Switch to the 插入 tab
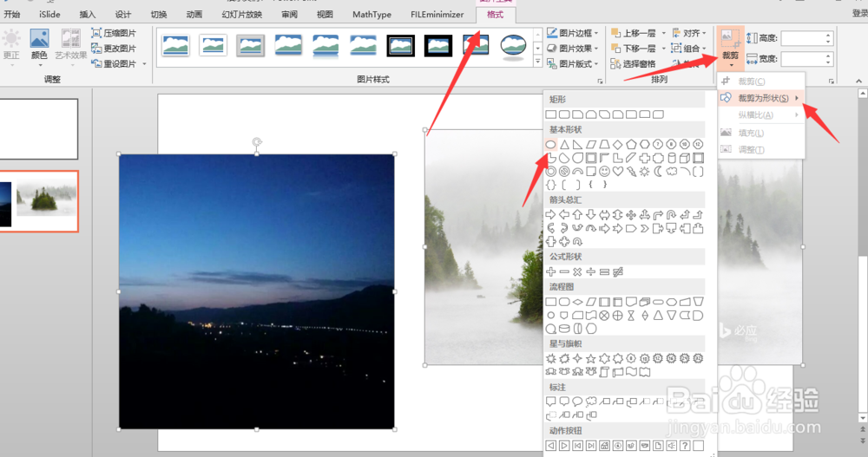 [88, 15]
